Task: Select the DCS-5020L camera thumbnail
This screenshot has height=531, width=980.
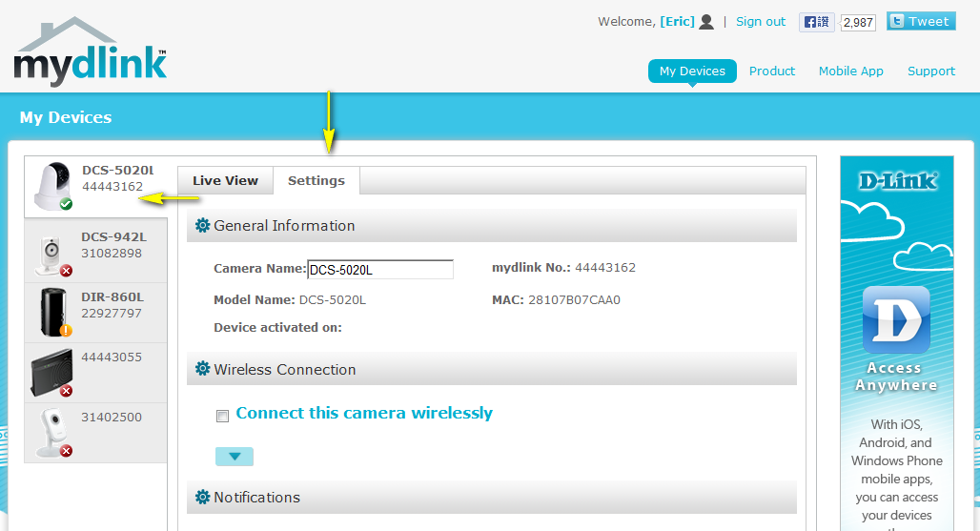Action: pos(53,186)
